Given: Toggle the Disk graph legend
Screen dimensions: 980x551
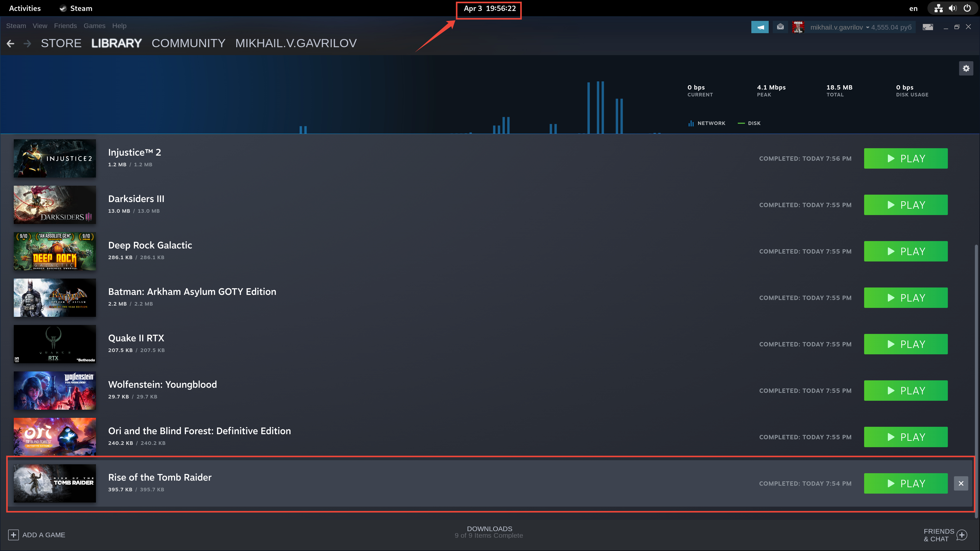Looking at the screenshot, I should tap(749, 123).
